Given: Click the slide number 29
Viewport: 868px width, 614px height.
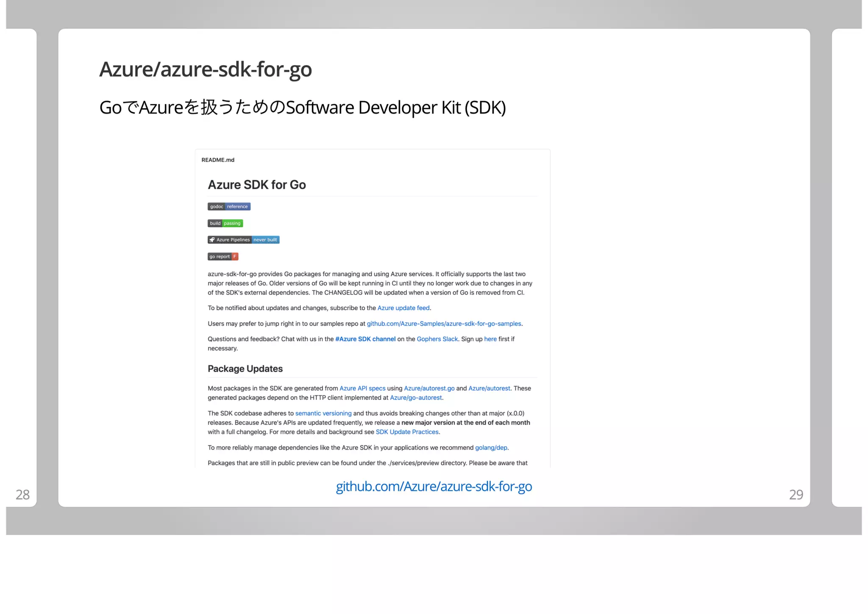Looking at the screenshot, I should coord(796,495).
